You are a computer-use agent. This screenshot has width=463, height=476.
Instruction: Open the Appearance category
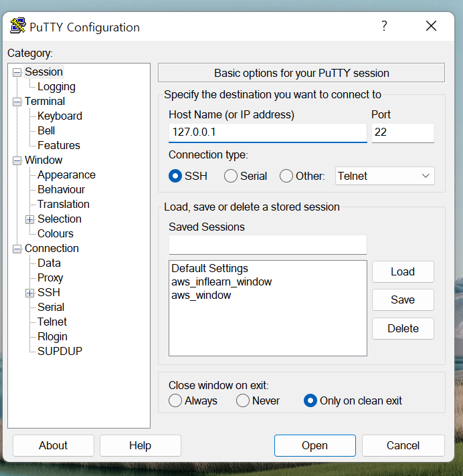(66, 175)
